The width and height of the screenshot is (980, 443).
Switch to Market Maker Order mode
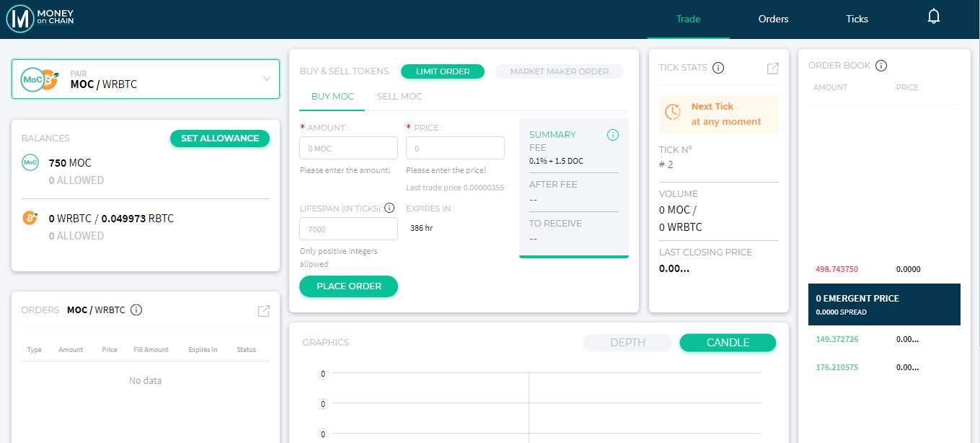(x=559, y=71)
